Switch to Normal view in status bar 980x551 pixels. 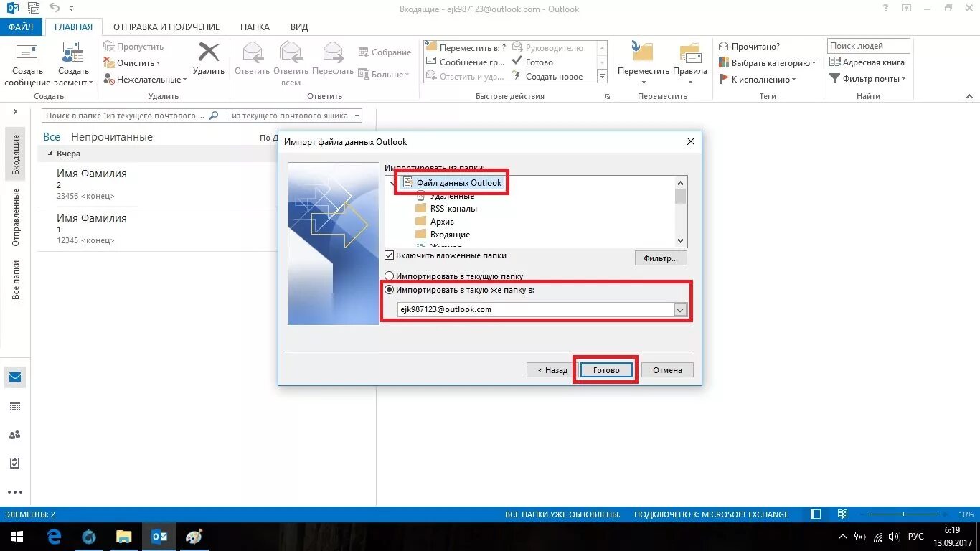point(816,514)
